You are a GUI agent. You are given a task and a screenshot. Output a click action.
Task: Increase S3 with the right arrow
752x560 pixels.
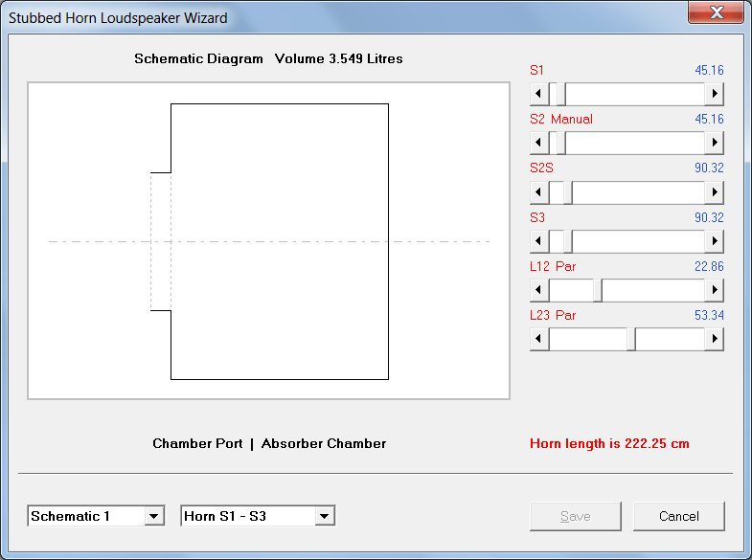(x=714, y=240)
